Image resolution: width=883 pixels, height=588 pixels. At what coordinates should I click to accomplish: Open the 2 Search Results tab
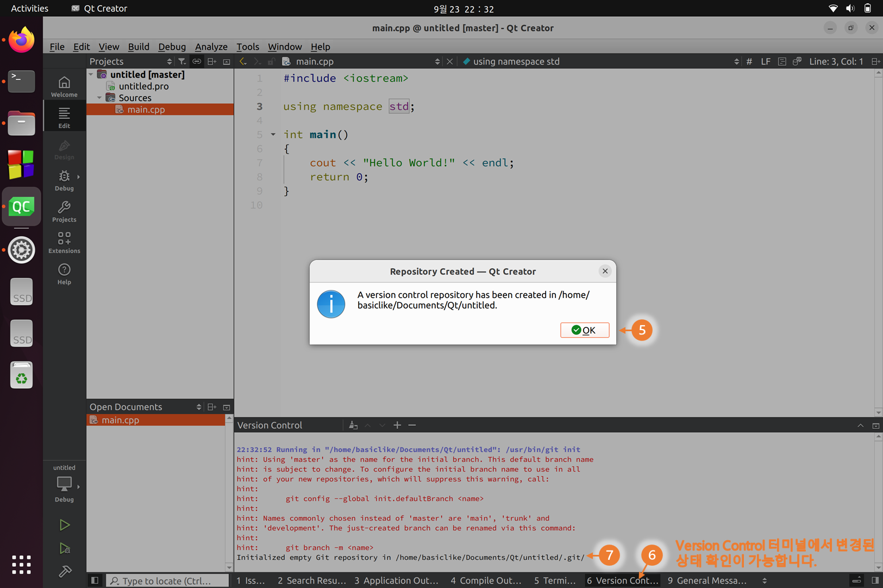click(x=311, y=580)
